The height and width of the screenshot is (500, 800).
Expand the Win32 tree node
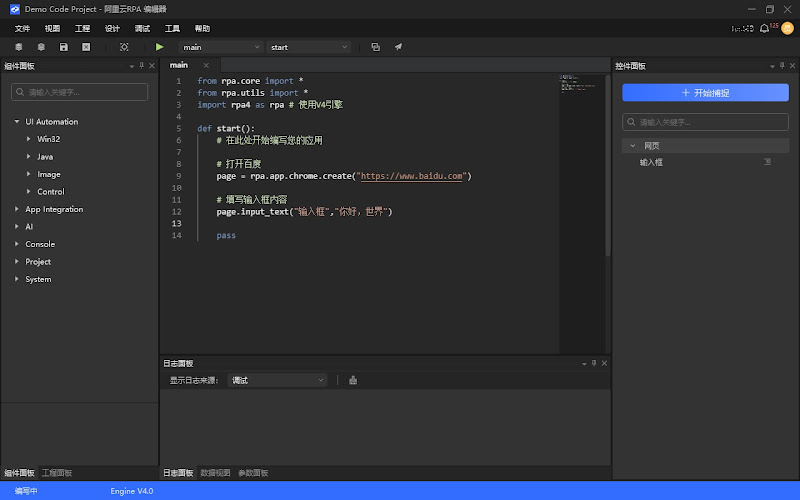29,139
